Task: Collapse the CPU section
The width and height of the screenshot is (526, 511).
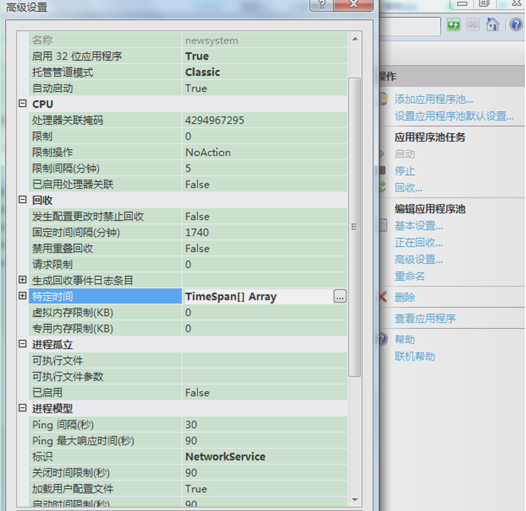Action: coord(22,103)
